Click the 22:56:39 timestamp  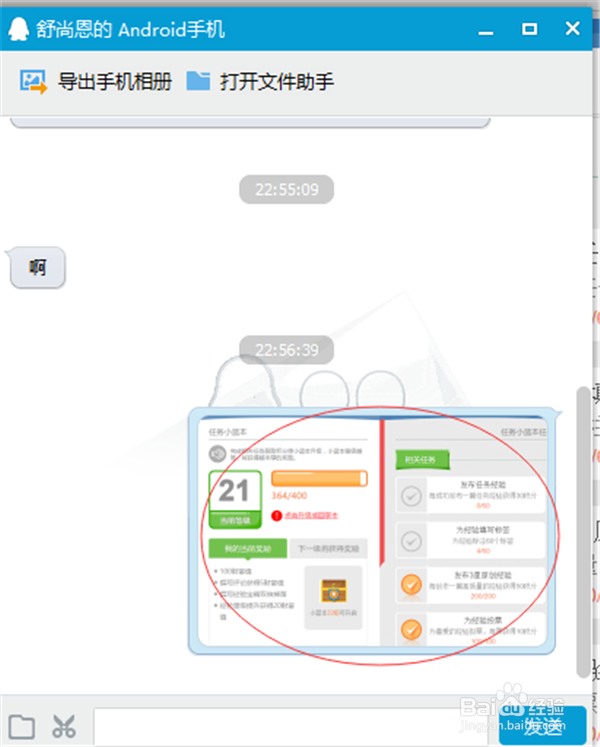coord(286,350)
